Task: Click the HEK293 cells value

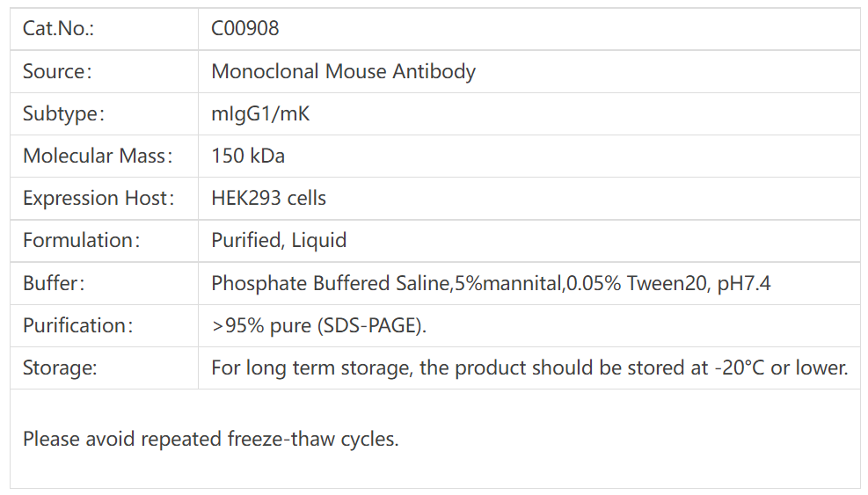Action: [x=268, y=198]
